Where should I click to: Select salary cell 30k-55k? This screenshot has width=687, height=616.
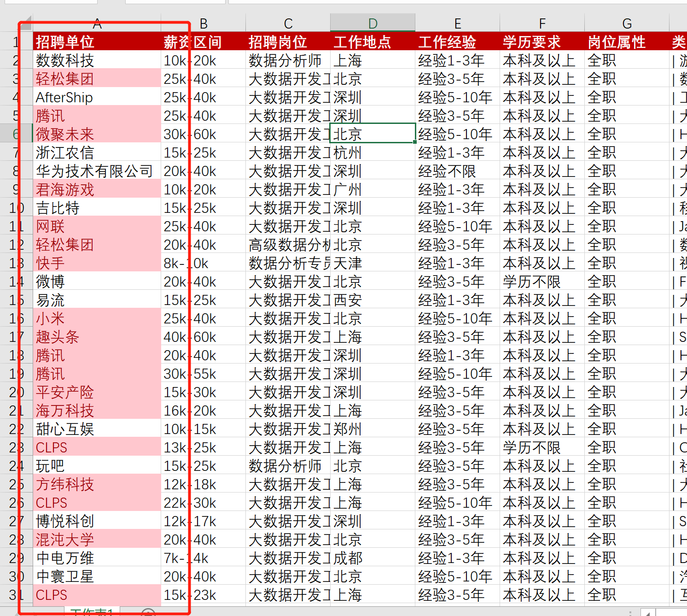204,374
